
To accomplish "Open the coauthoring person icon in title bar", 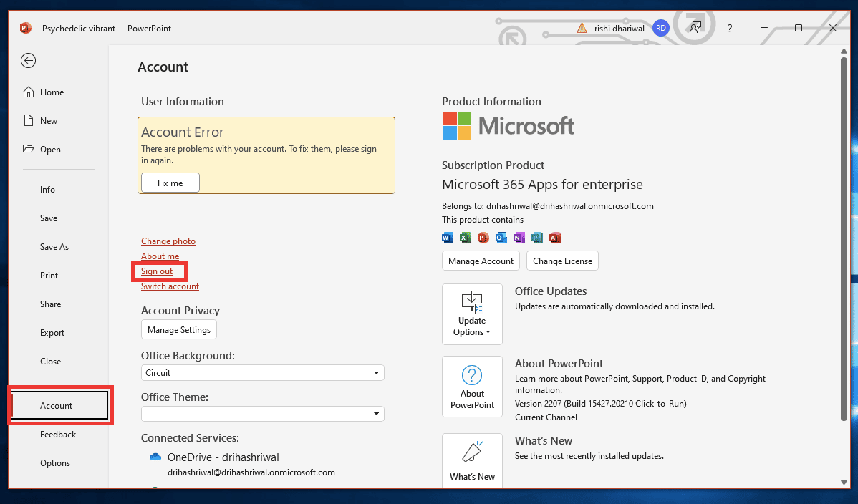I will 695,28.
